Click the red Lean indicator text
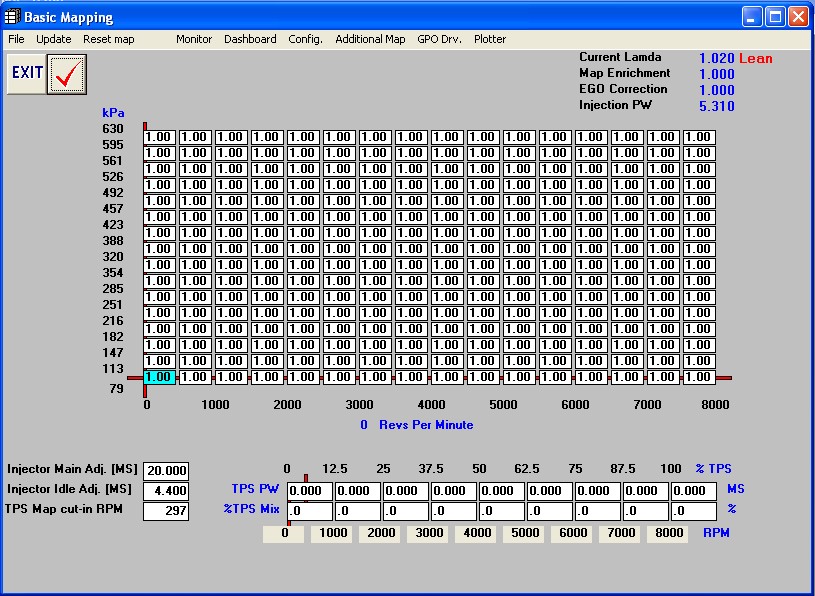The width and height of the screenshot is (815, 596). click(x=756, y=58)
